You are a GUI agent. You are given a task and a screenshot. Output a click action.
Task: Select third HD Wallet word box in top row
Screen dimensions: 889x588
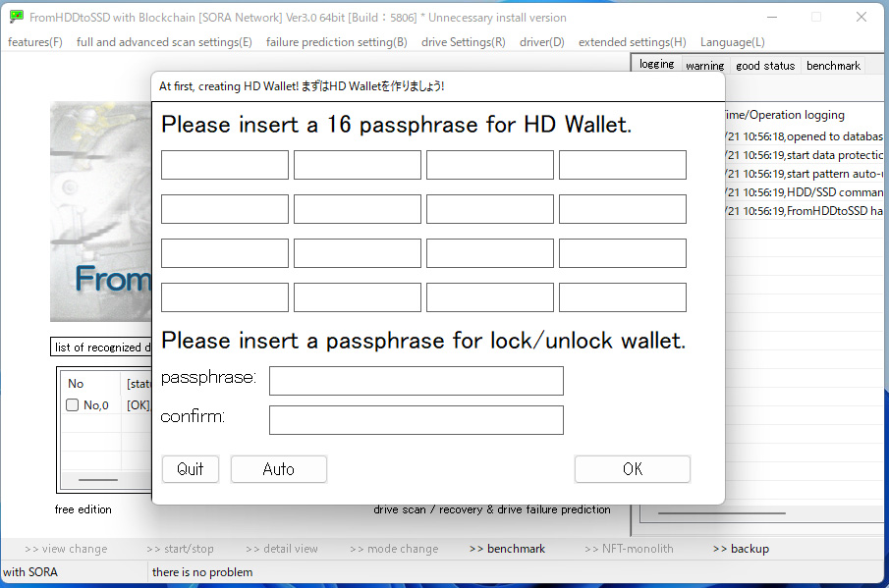(x=490, y=165)
